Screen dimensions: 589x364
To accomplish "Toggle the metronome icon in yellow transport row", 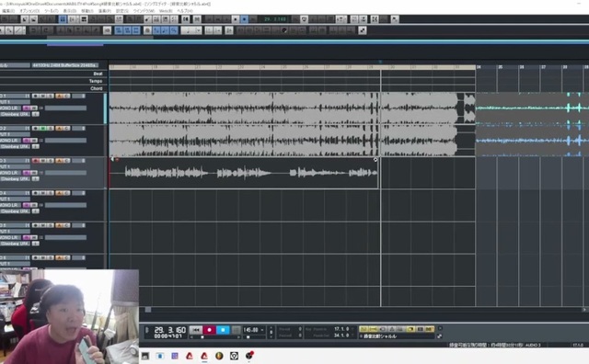I will (x=392, y=329).
